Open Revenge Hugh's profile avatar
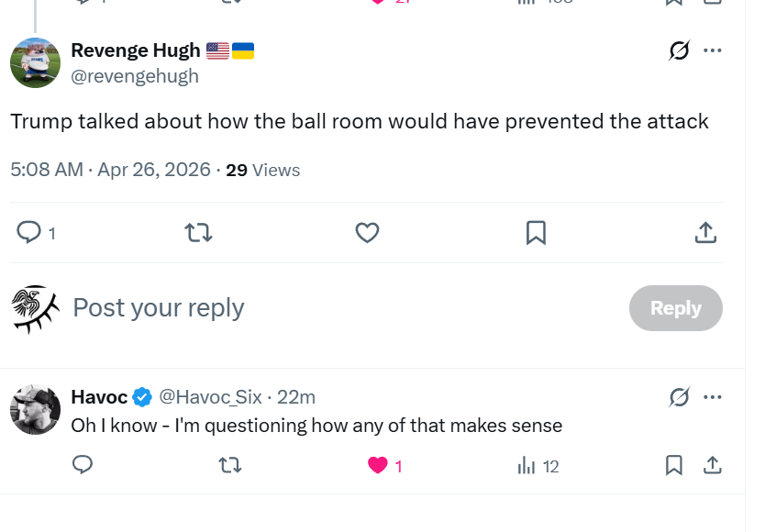The image size is (765, 532). tap(35, 63)
